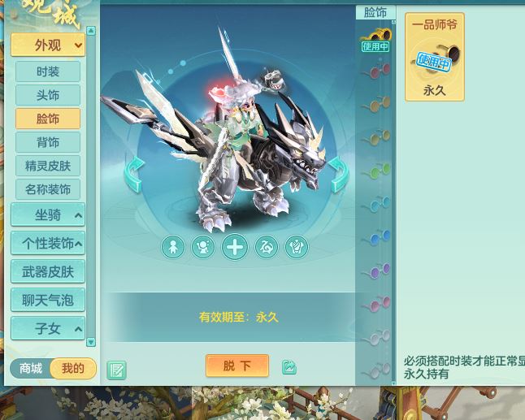
Task: Click the mount display icon under preview
Action: [267, 247]
